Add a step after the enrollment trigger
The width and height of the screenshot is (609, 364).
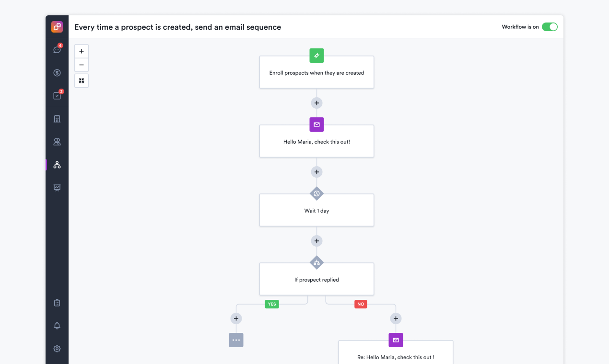coord(316,102)
